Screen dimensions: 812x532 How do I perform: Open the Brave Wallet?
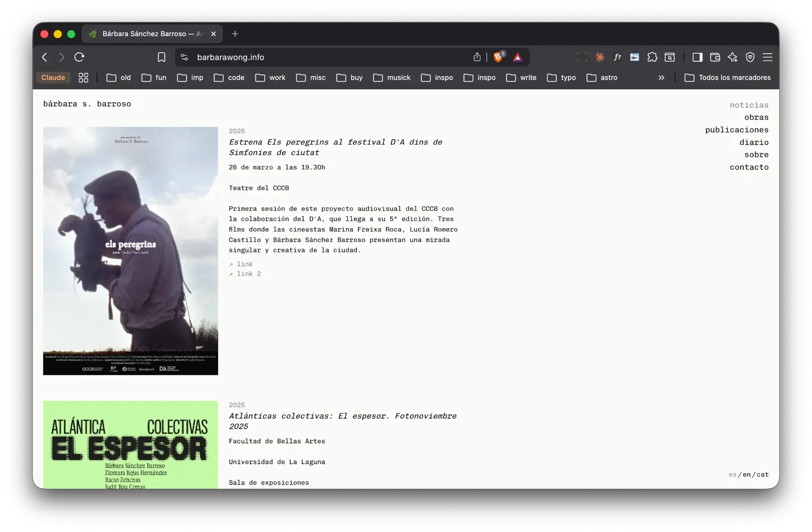(x=715, y=57)
